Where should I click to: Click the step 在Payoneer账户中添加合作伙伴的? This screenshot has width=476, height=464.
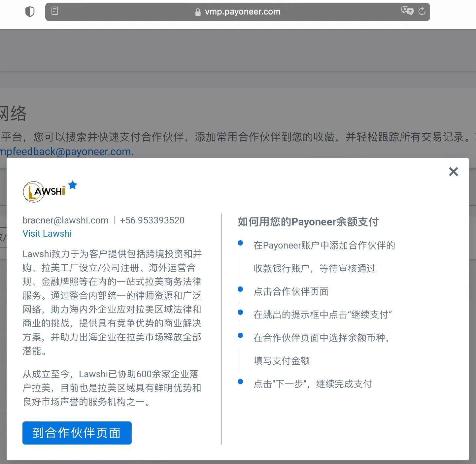click(324, 245)
